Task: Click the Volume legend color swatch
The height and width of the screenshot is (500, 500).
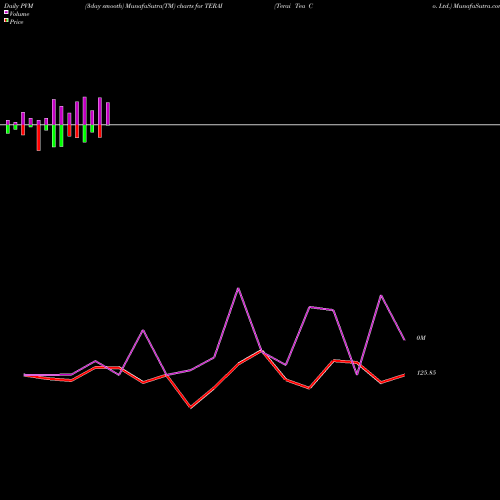Action: pyautogui.click(x=6, y=12)
